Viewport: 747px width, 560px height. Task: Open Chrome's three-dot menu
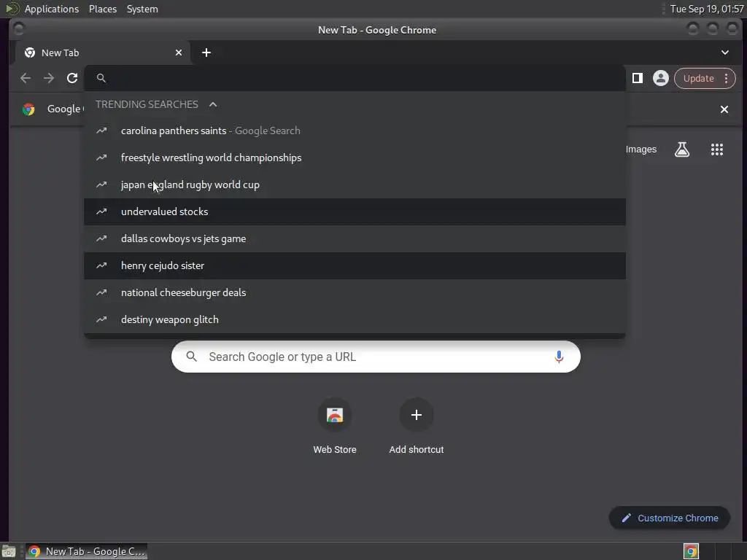click(726, 79)
